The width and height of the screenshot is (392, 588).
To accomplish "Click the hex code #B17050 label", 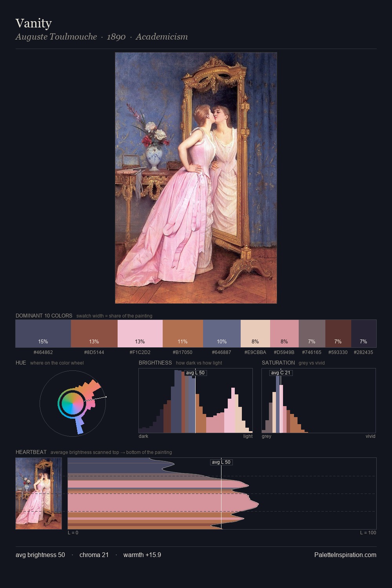I will 183,352.
